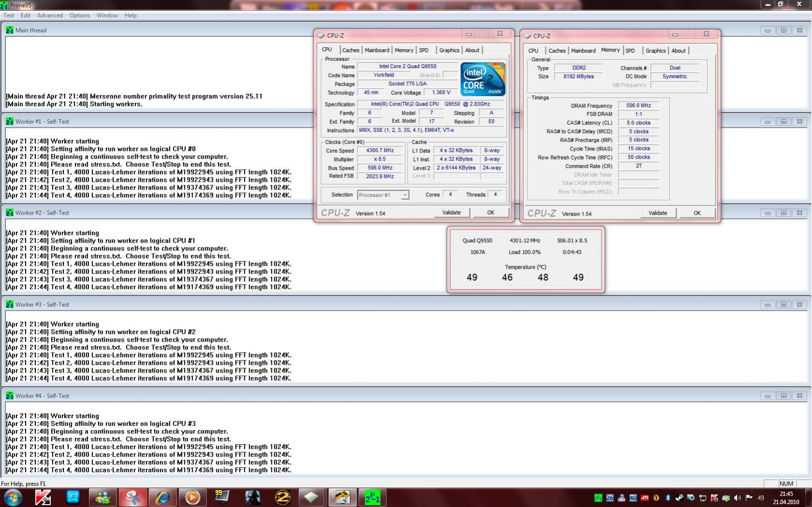Click the Intel Core 2 Quad logo in CPU-Z
Viewport: 812px width, 507px height.
pyautogui.click(x=483, y=79)
